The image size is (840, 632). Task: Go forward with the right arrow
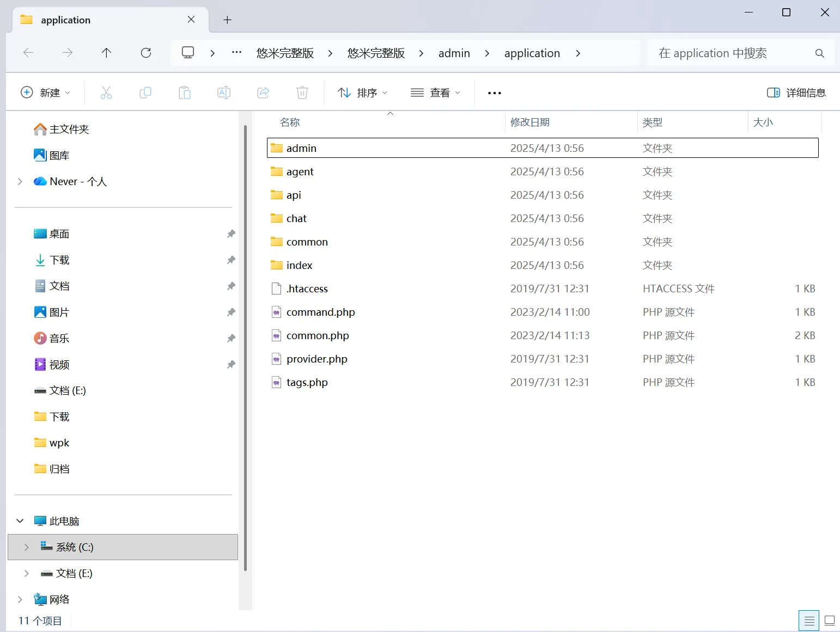point(68,53)
